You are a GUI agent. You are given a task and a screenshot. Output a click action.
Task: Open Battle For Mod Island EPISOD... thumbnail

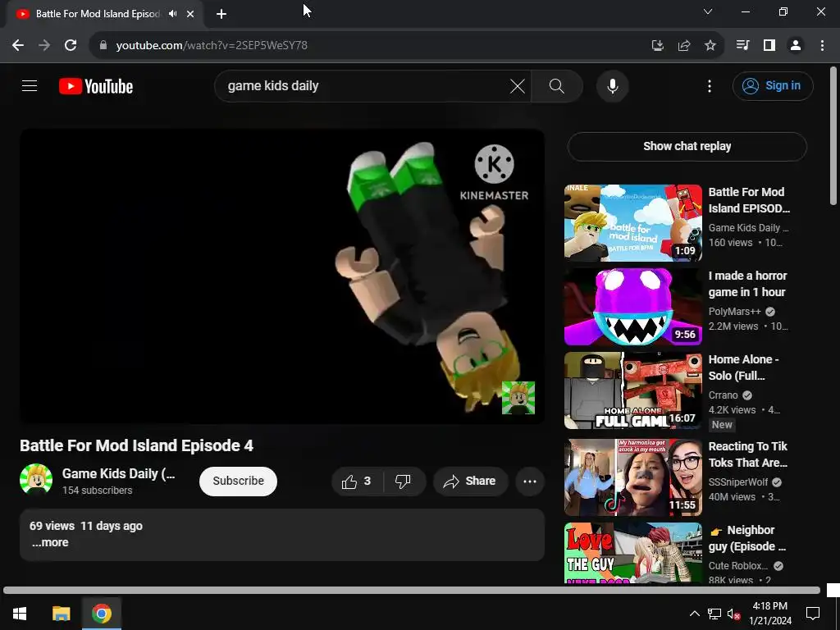pos(632,223)
